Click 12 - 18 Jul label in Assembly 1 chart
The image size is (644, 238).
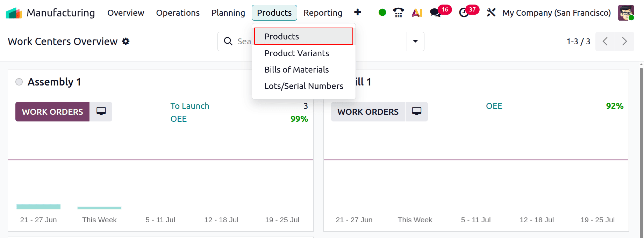pyautogui.click(x=221, y=220)
